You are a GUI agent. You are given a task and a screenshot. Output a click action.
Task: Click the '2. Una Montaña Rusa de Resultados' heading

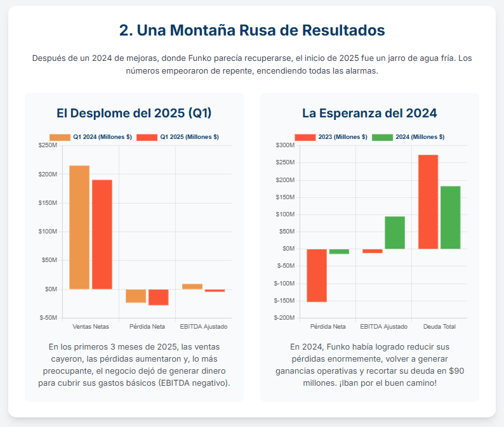coord(252,30)
